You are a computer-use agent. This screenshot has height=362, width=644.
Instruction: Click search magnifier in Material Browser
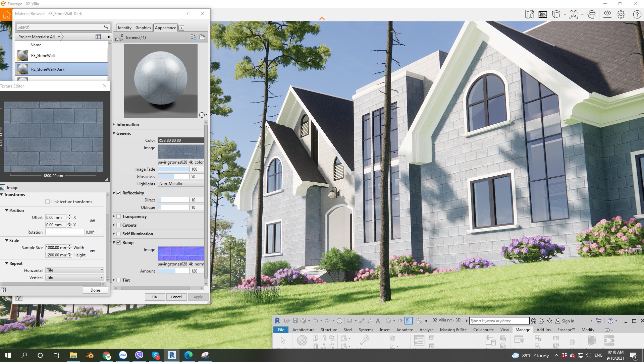click(106, 27)
